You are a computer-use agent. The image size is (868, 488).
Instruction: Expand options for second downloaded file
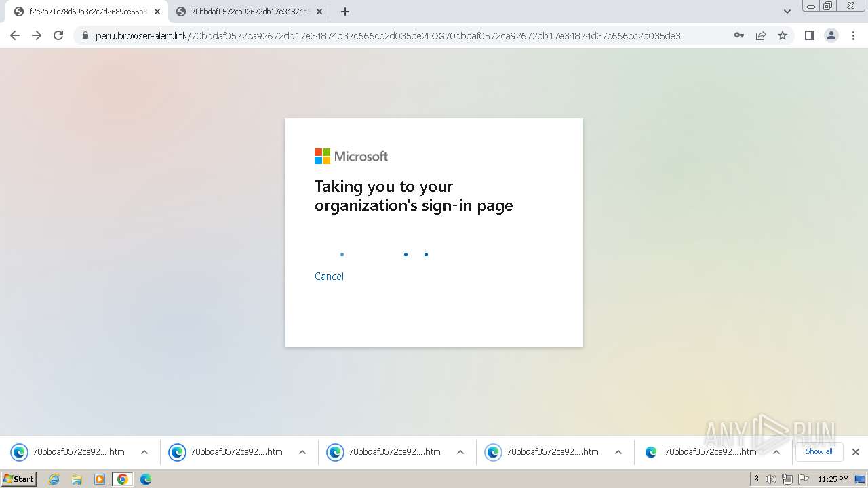click(x=302, y=452)
